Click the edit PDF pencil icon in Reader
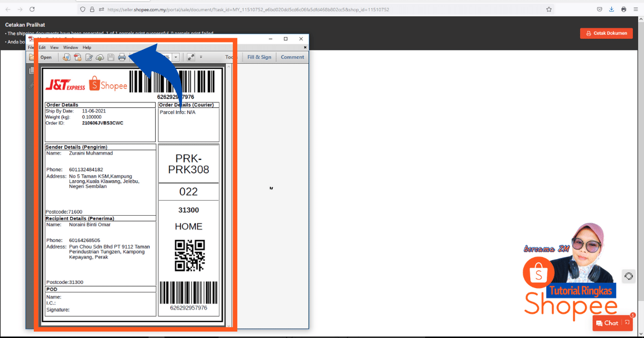This screenshot has width=644, height=338. [x=89, y=57]
